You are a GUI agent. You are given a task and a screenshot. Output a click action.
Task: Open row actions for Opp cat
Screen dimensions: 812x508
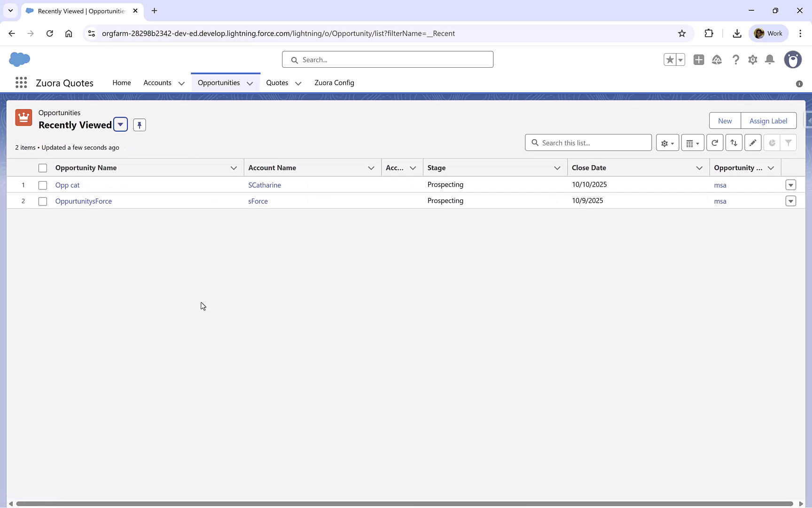(791, 185)
